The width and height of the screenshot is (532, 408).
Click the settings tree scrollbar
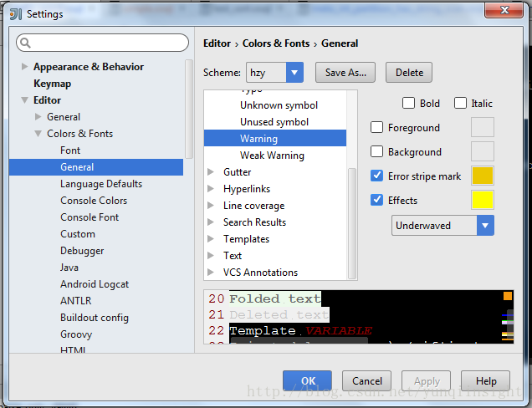coord(189,109)
